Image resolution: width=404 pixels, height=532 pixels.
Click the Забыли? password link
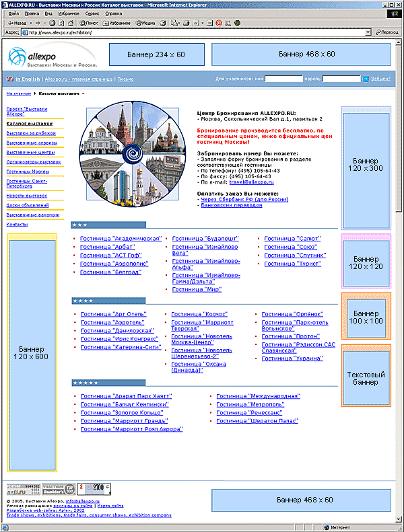click(x=380, y=79)
